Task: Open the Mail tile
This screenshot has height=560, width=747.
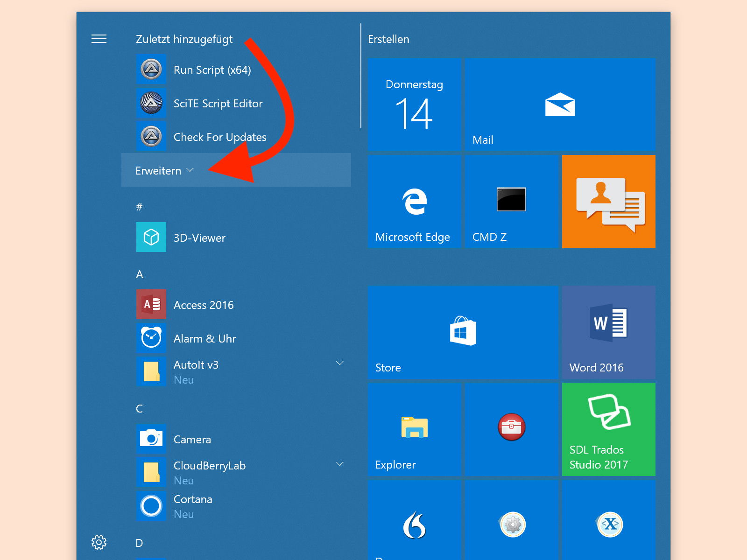Action: [x=560, y=105]
